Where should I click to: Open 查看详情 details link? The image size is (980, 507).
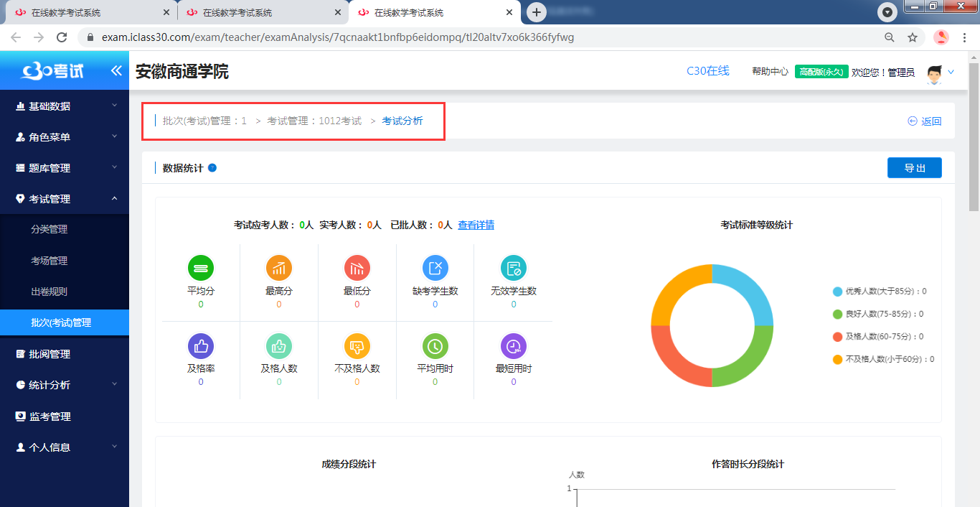[x=476, y=225]
